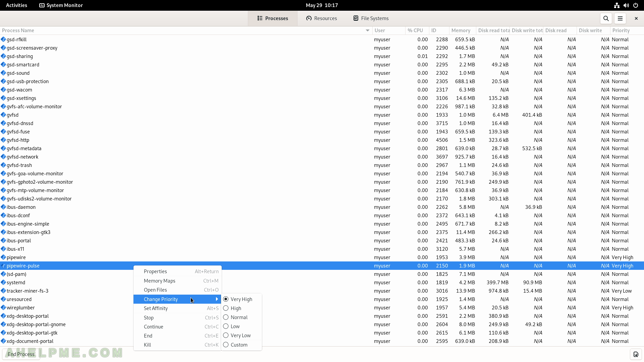Click the icon next to gvfsd-metadata

[x=3, y=148]
